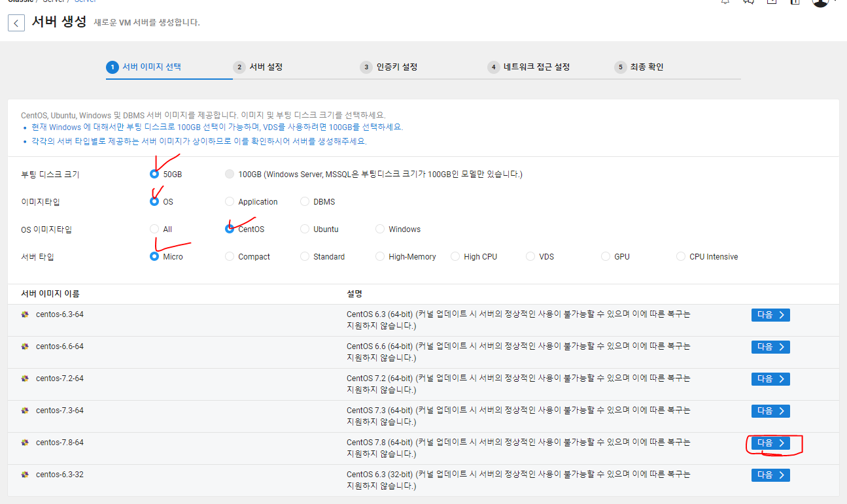This screenshot has height=504, width=847.
Task: Pick the GPU server type
Action: tap(605, 256)
